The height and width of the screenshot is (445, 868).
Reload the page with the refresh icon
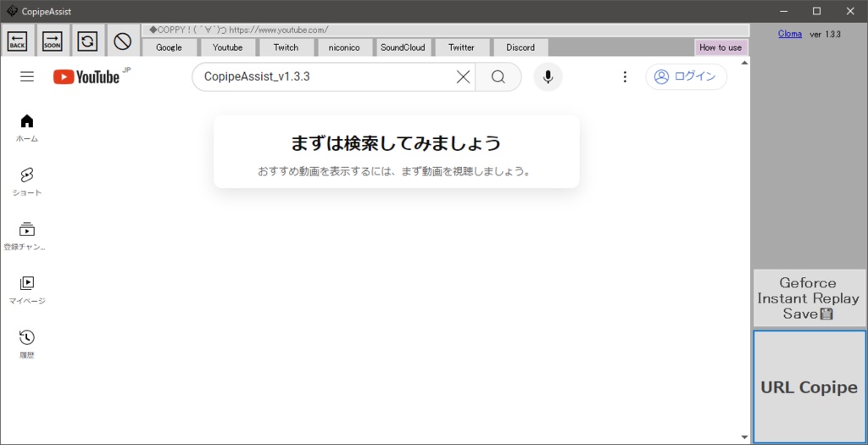[x=87, y=40]
